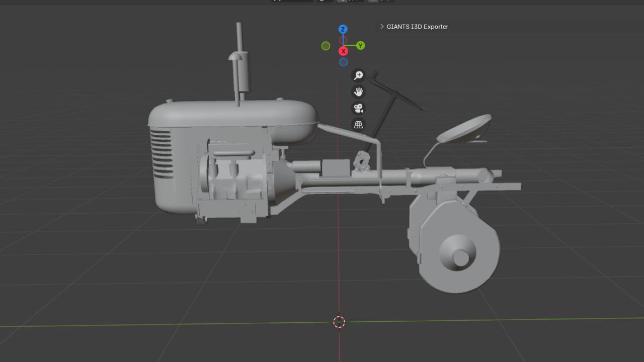Image resolution: width=644 pixels, height=362 pixels.
Task: Toggle the camera view button
Action: (358, 108)
